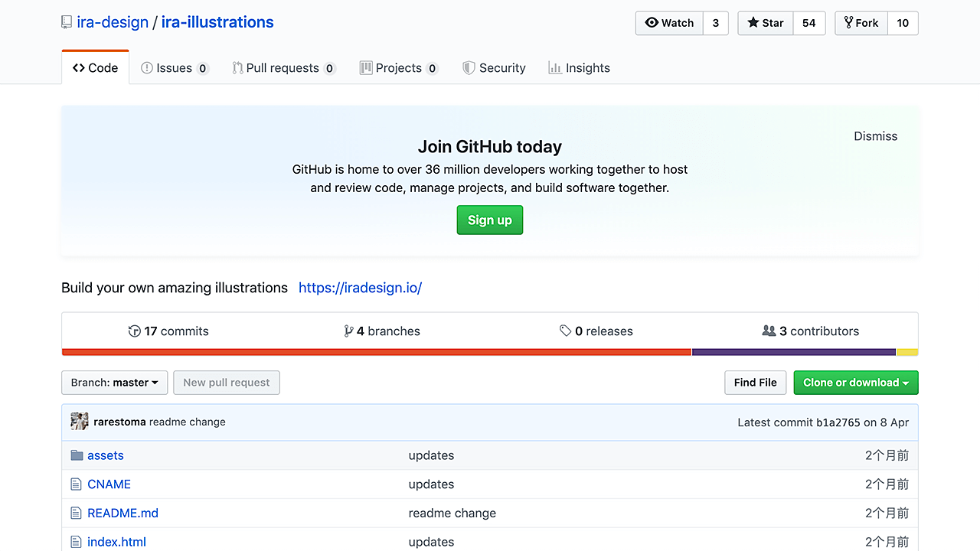Click the assets folder icon
Image resolution: width=980 pixels, height=551 pixels.
(x=77, y=455)
